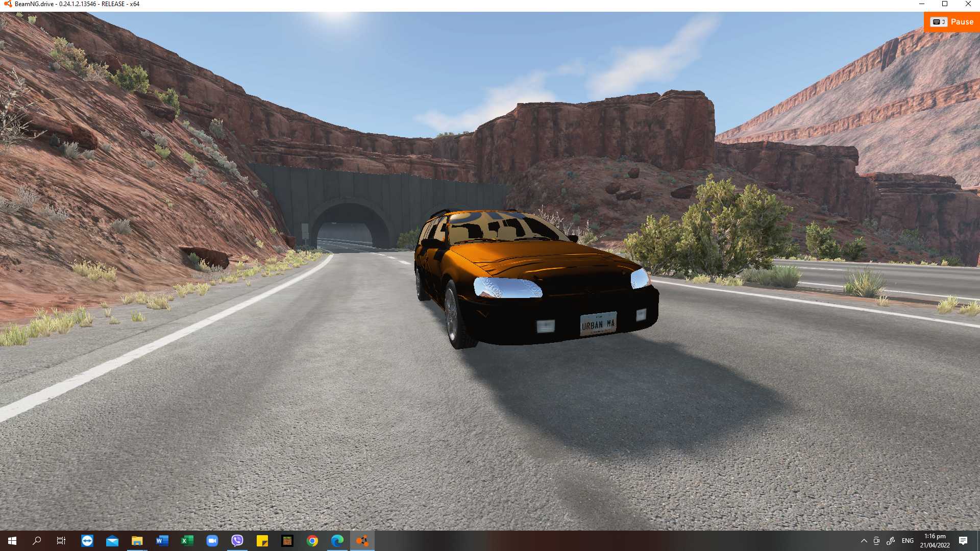The image size is (980, 551).
Task: Click the orange Pause button
Action: (951, 22)
